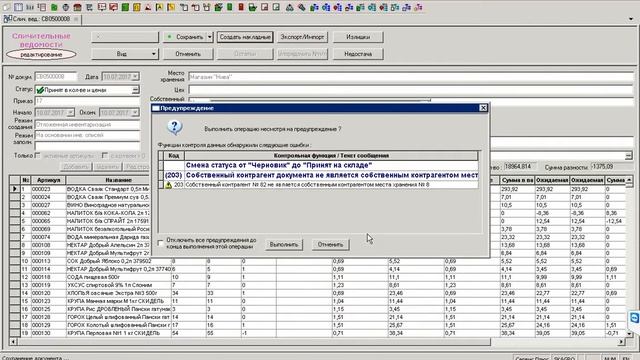Viewport: 640px width, 360px height.
Task: Select the ХЛОПЬЯ овсяные Экстра row
Action: point(318,293)
